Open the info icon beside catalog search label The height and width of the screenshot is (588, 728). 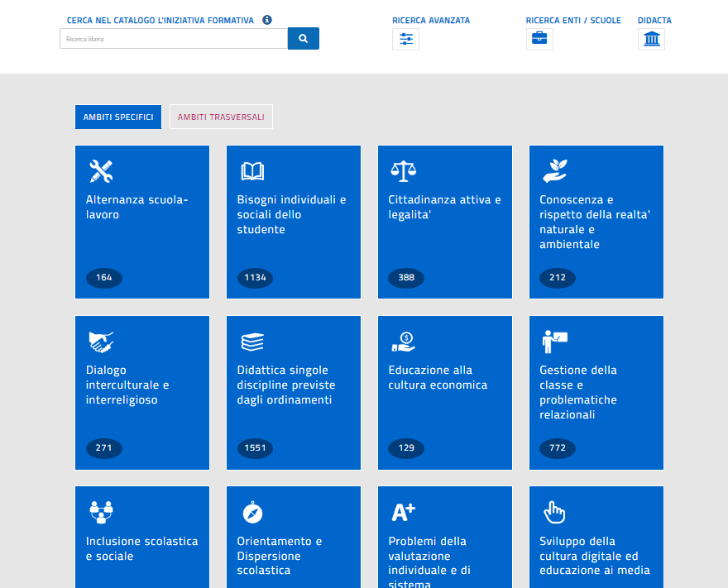(x=267, y=20)
